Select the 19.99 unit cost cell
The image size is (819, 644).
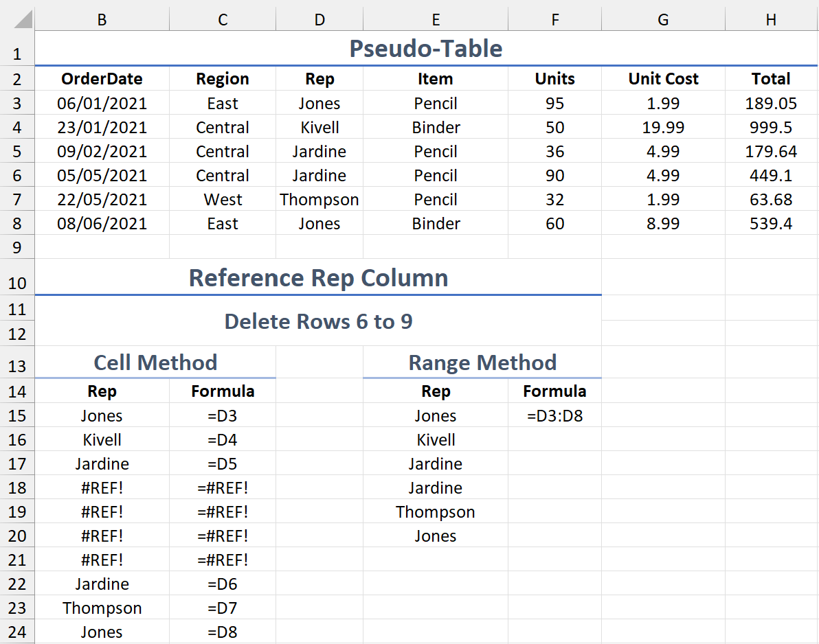(663, 128)
